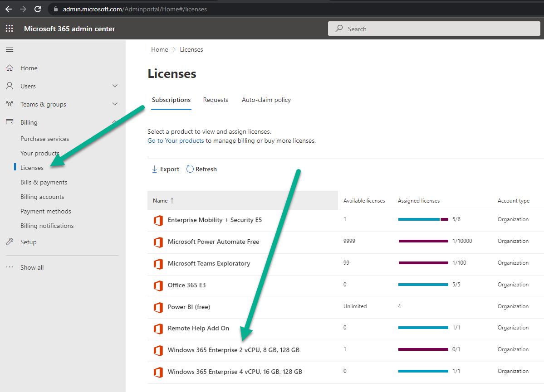The width and height of the screenshot is (544, 392).
Task: Click assigned licenses bar for Enterprise Mobility E5
Action: (x=423, y=219)
